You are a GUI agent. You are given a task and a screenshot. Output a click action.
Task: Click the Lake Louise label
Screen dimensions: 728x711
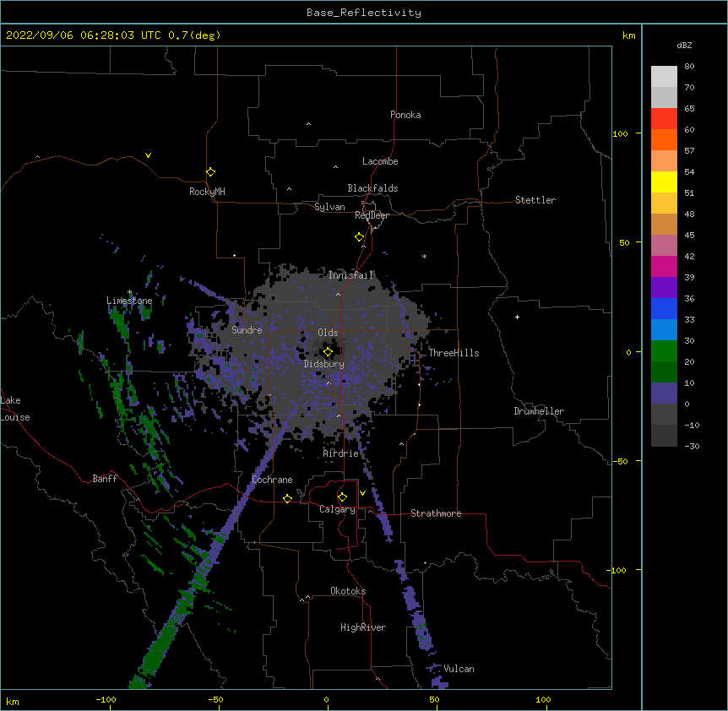click(x=15, y=409)
